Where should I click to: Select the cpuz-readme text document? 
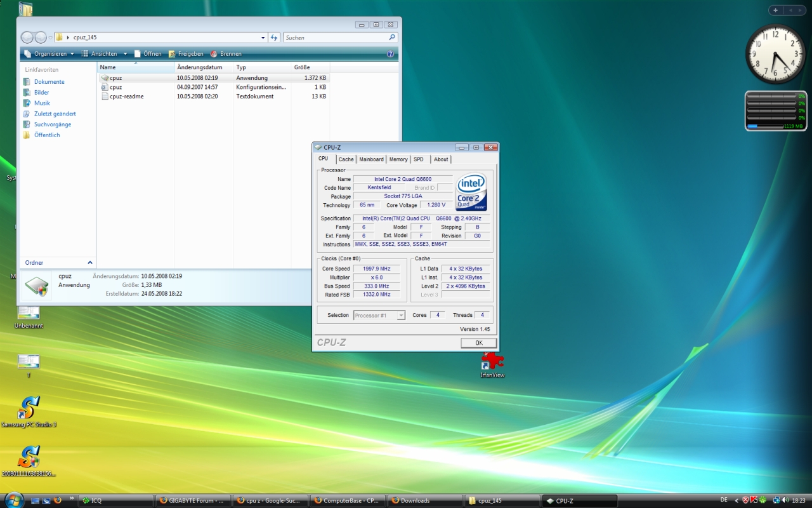(126, 97)
